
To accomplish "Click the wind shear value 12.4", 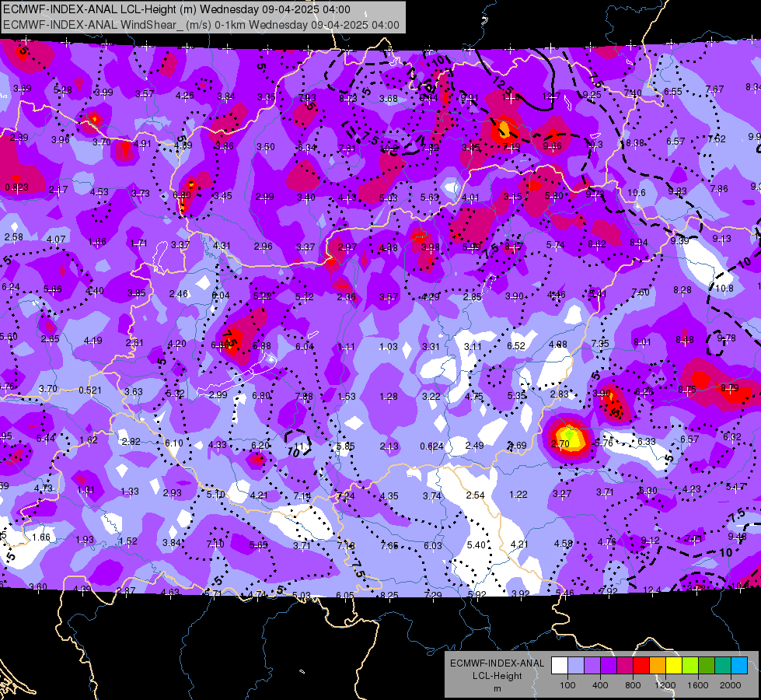I will point(652,590).
